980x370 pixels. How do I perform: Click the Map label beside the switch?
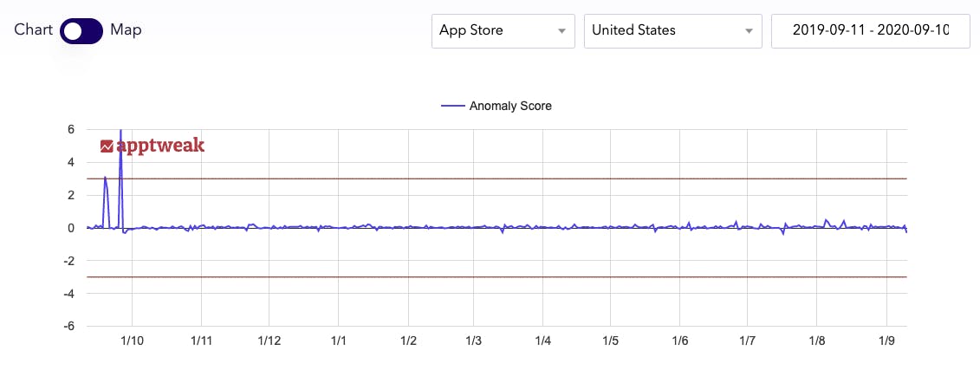[126, 29]
